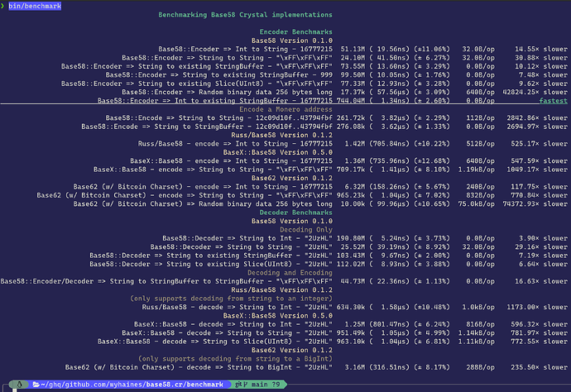The height and width of the screenshot is (392, 571).
Task: Click the 'Russ/Base58 - encode => Int to String' row
Action: click(x=353, y=143)
